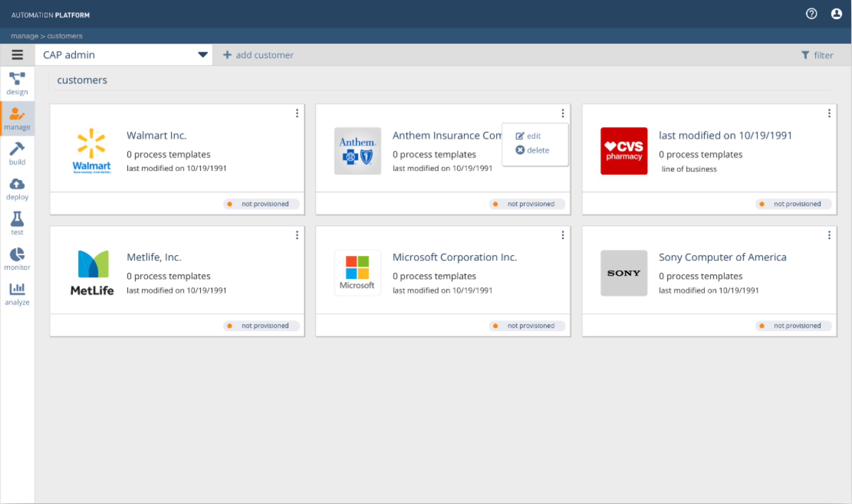Click the plus icon beside add customer

coord(227,55)
